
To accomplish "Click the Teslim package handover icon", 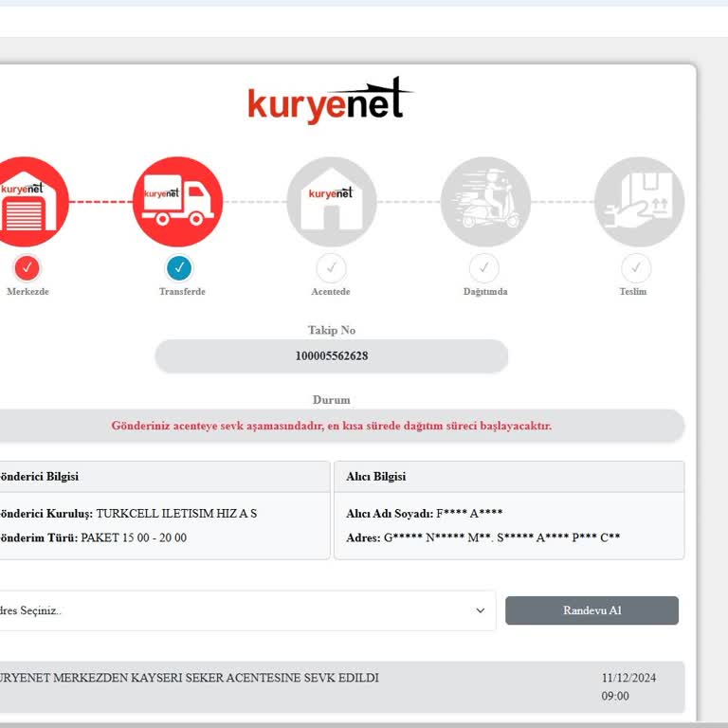I will tap(639, 202).
